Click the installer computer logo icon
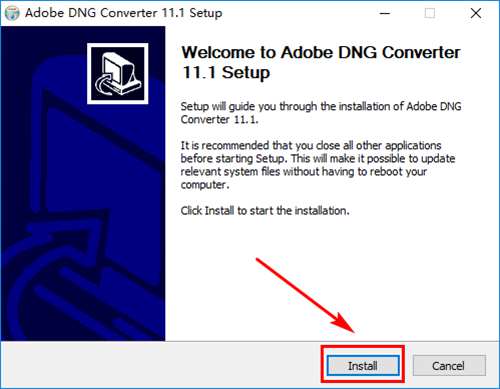The image size is (500, 389). point(118,74)
